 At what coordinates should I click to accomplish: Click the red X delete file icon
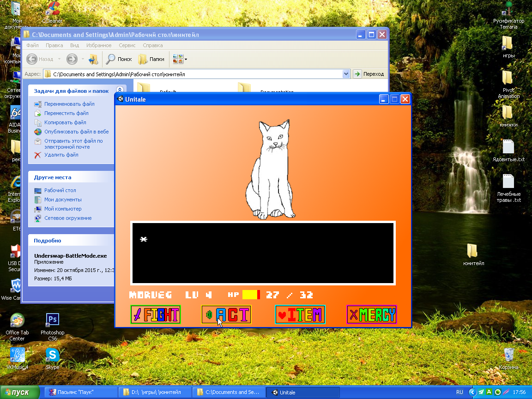point(38,155)
